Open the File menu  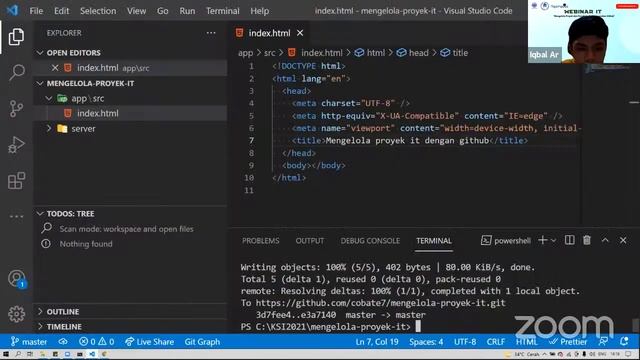36,11
